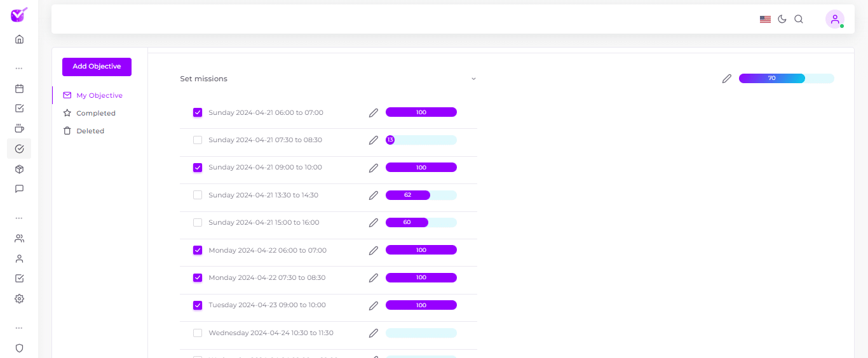Click the Add Objective button
The height and width of the screenshot is (358, 868).
(x=97, y=67)
